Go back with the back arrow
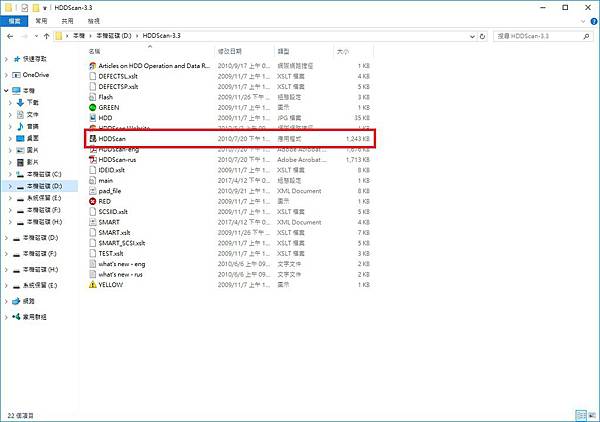The height and width of the screenshot is (422, 600). coord(10,36)
